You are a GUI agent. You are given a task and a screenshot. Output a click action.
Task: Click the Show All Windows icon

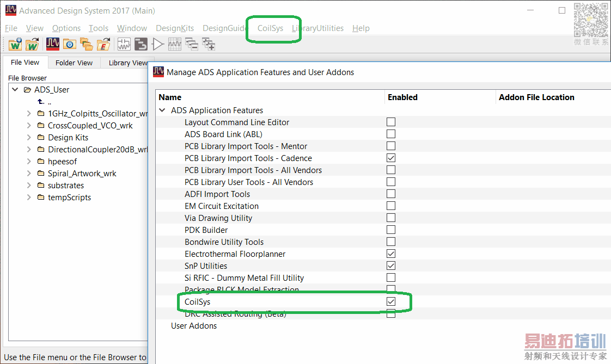pos(209,45)
